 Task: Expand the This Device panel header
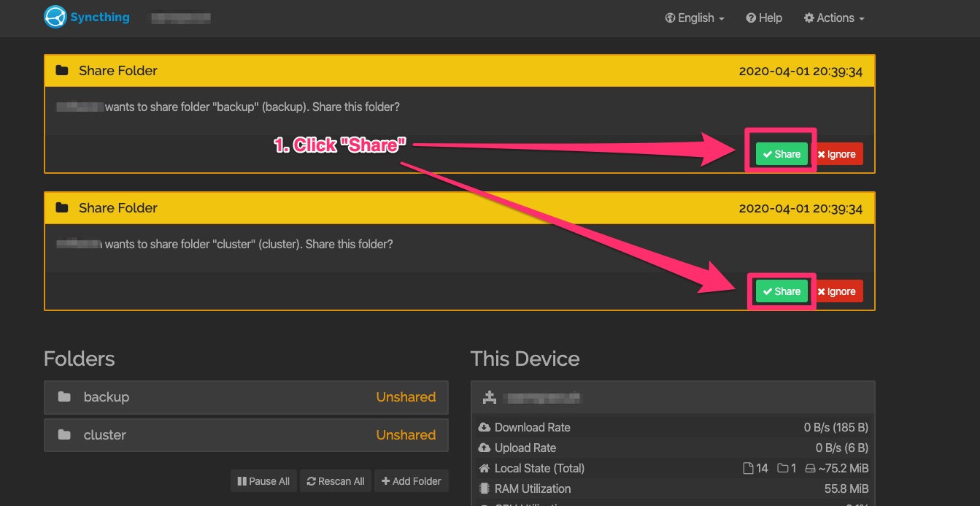coord(672,398)
